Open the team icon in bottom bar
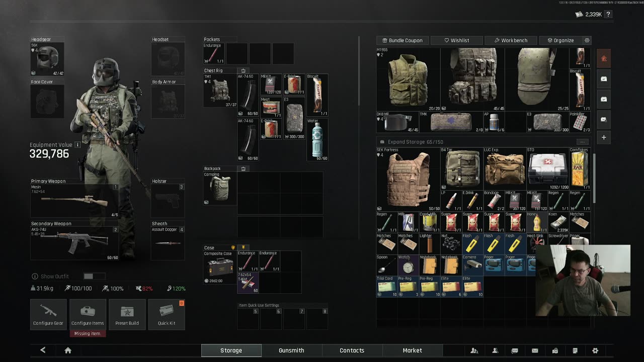This screenshot has width=644, height=362. (474, 350)
